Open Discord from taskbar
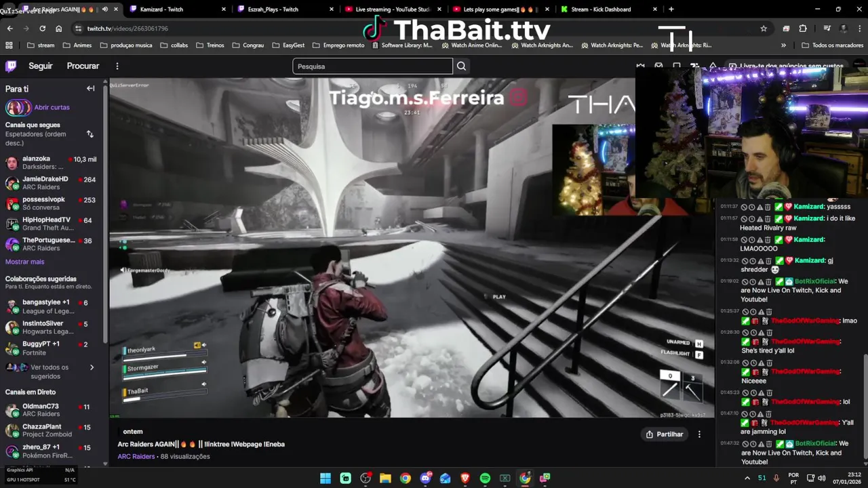 pos(425,478)
